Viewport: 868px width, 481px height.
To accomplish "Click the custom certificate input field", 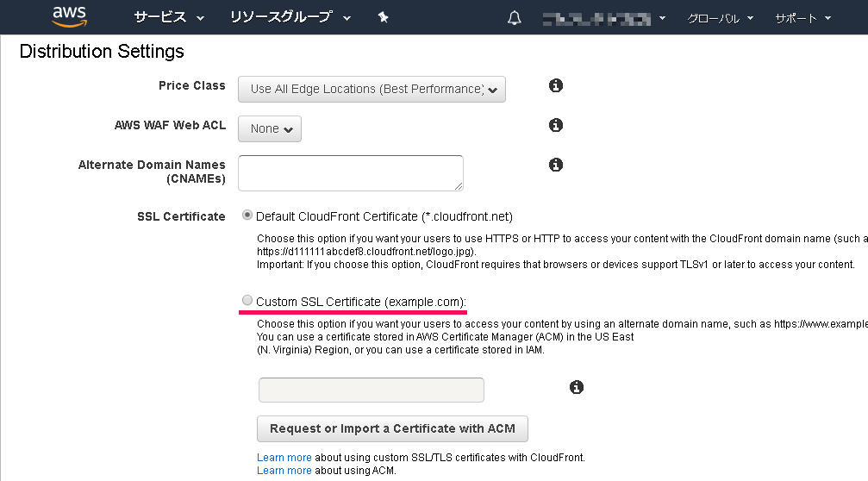I will [372, 390].
